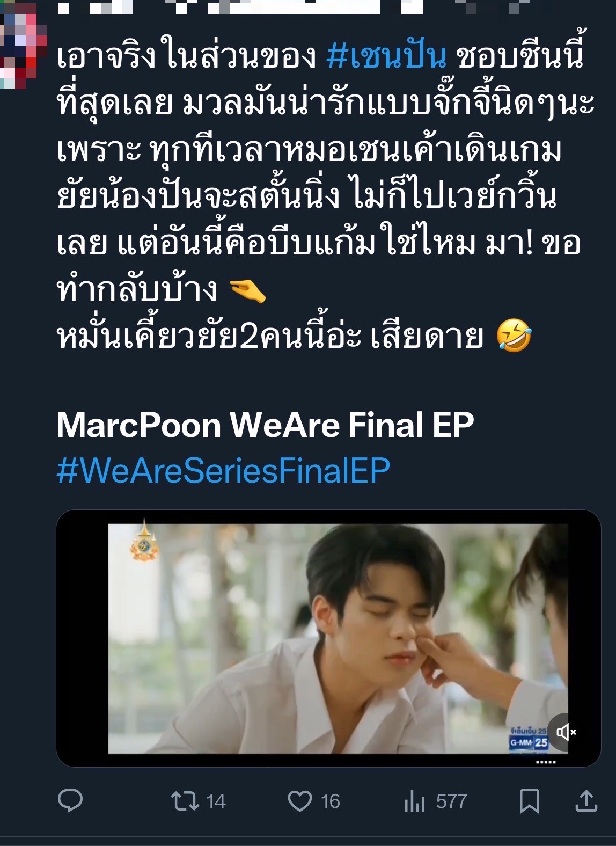The height and width of the screenshot is (846, 616).
Task: Click the royal emblem in video corner
Action: (144, 541)
